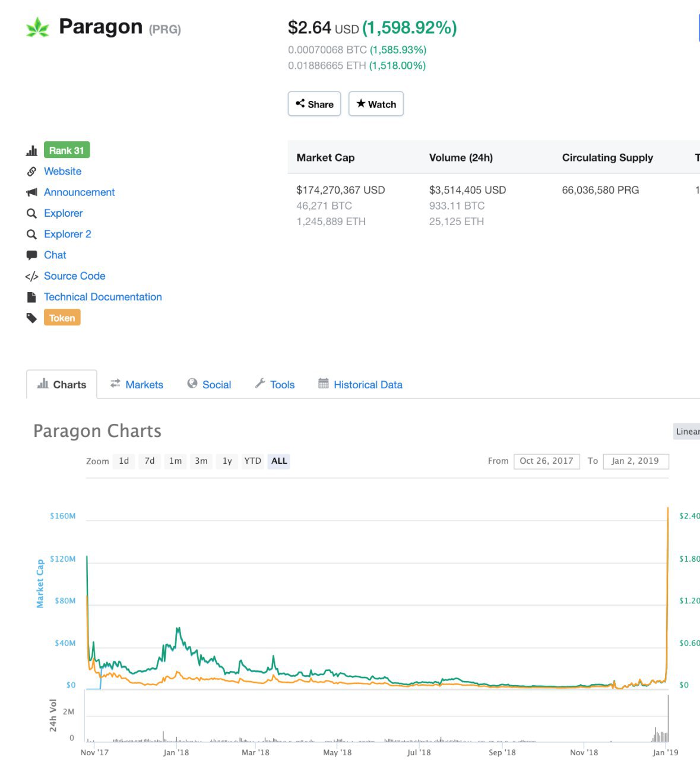Click the Watch button

pyautogui.click(x=376, y=104)
